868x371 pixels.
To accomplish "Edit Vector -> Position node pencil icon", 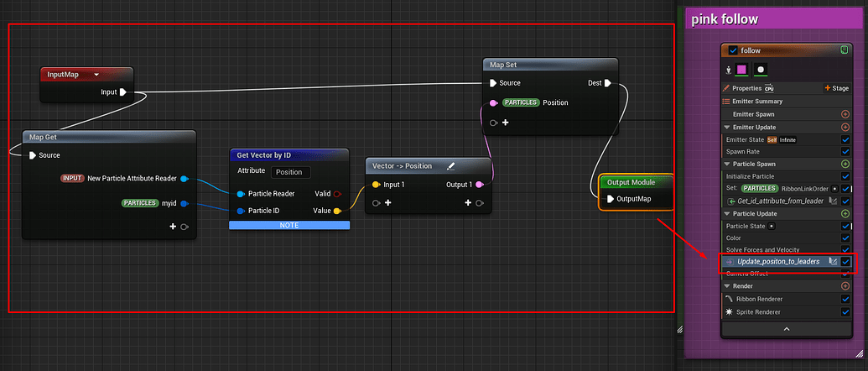I will pos(450,166).
